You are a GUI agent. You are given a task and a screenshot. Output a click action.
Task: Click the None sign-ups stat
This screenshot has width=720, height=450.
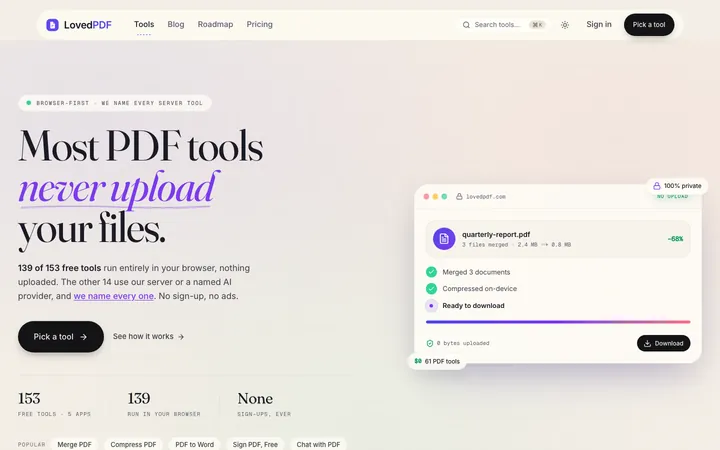[x=264, y=404]
